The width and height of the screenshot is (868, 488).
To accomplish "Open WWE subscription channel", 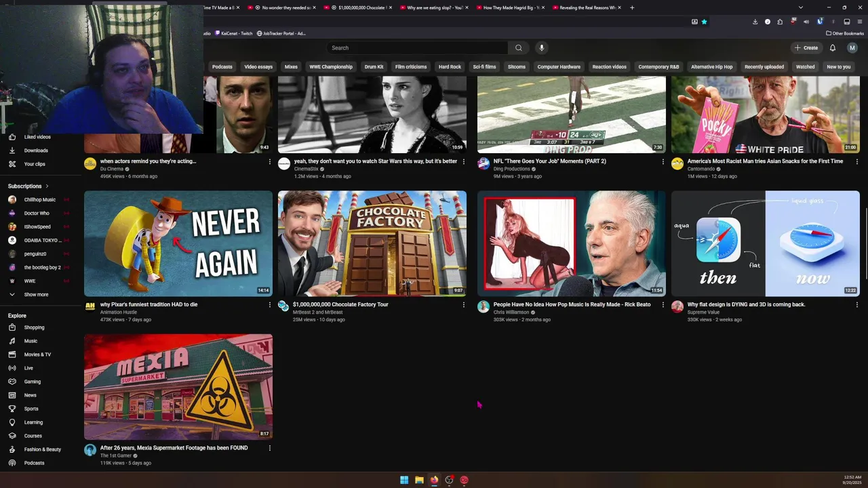I will pyautogui.click(x=30, y=281).
